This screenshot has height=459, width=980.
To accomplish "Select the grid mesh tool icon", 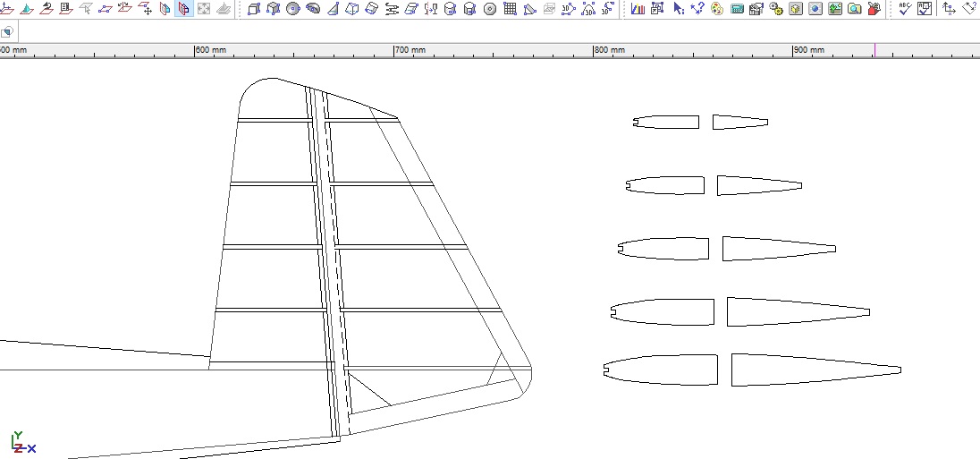I will tap(510, 9).
